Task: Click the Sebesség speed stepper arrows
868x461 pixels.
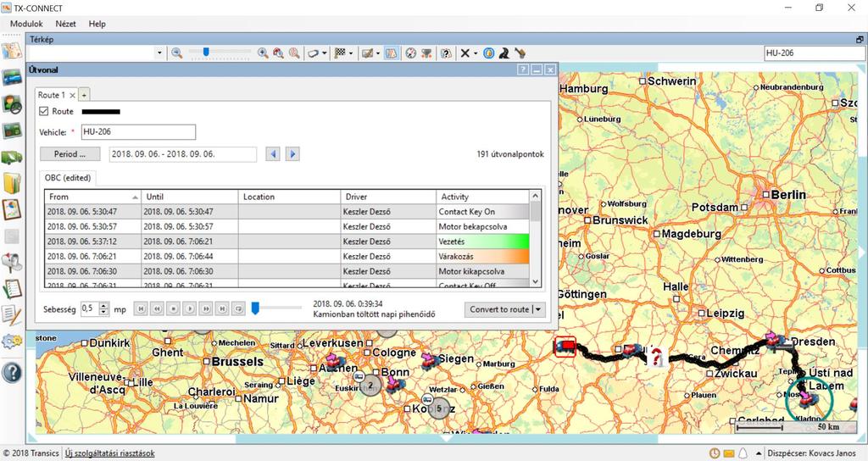Action: pyautogui.click(x=104, y=308)
